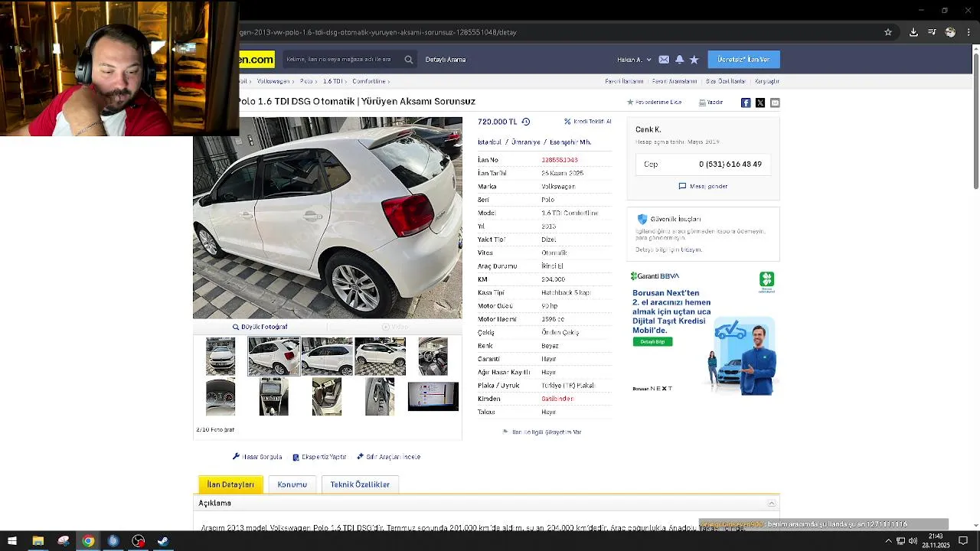Viewport: 980px width, 551px height.
Task: Click Kredi Teklifi Al link
Action: (x=587, y=122)
